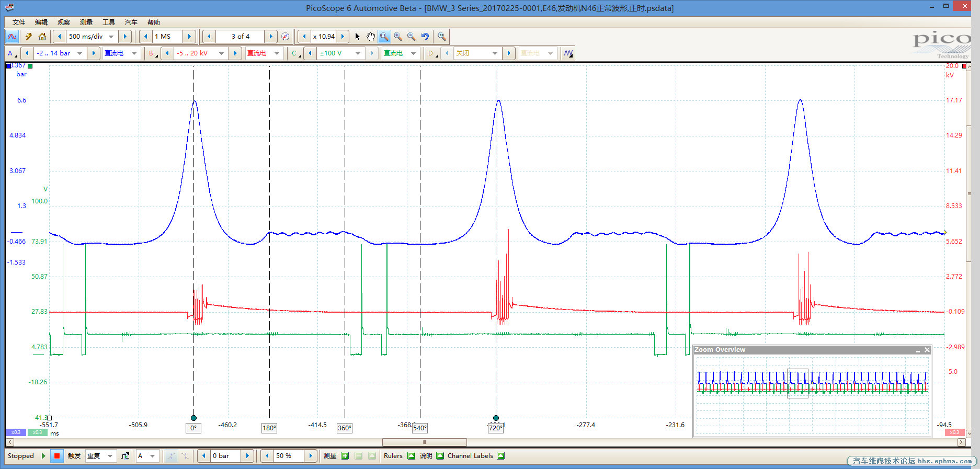
Task: Click the 说明 notes green icon
Action: (440, 456)
